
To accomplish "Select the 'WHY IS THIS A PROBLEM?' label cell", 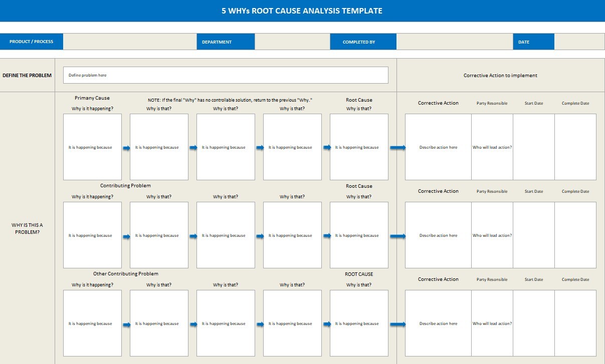I will [x=27, y=228].
